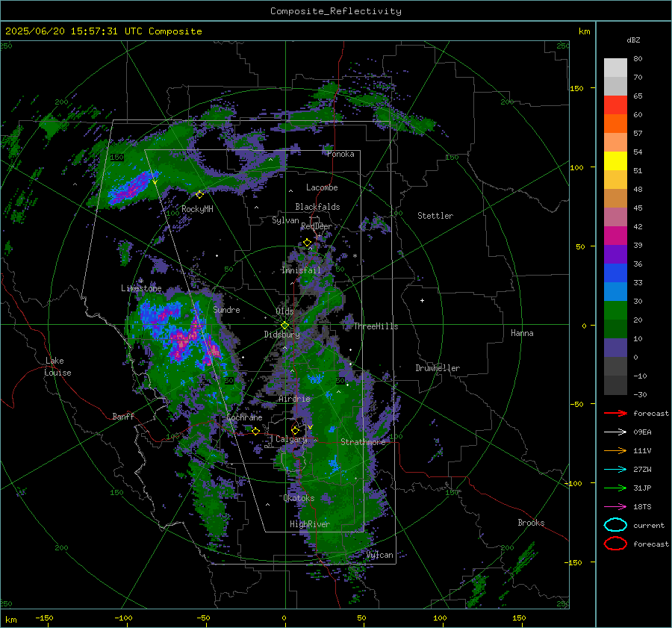The height and width of the screenshot is (628, 672).
Task: Click the Brooks city label
Action: coord(531,523)
